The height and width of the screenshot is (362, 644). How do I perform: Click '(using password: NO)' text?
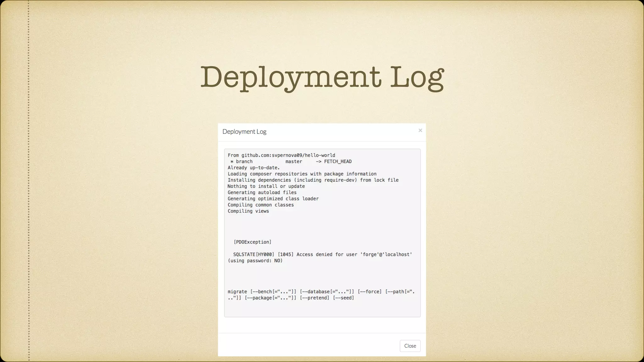click(x=255, y=261)
